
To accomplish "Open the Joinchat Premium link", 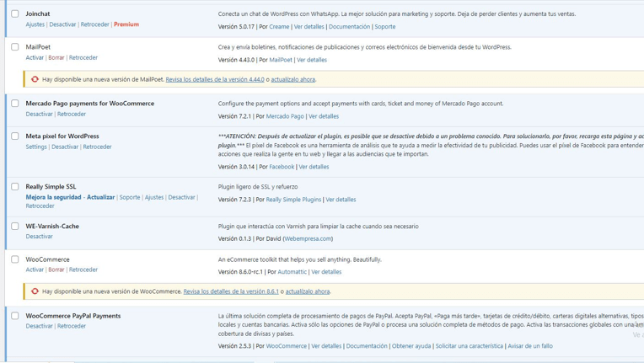I will [x=126, y=24].
